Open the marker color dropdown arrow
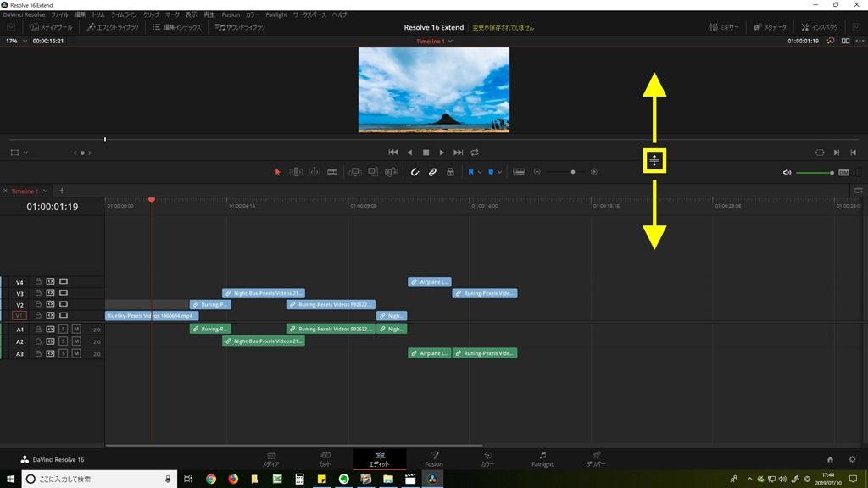The image size is (868, 488). [499, 172]
